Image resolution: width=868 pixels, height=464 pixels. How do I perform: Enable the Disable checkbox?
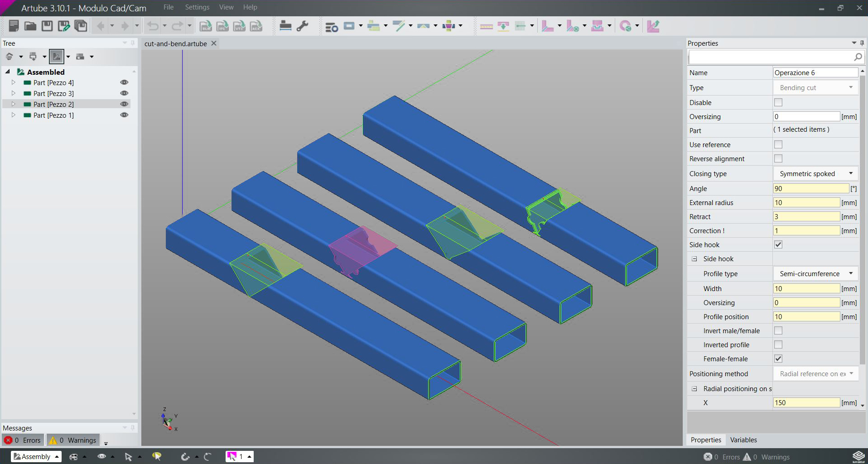[778, 102]
